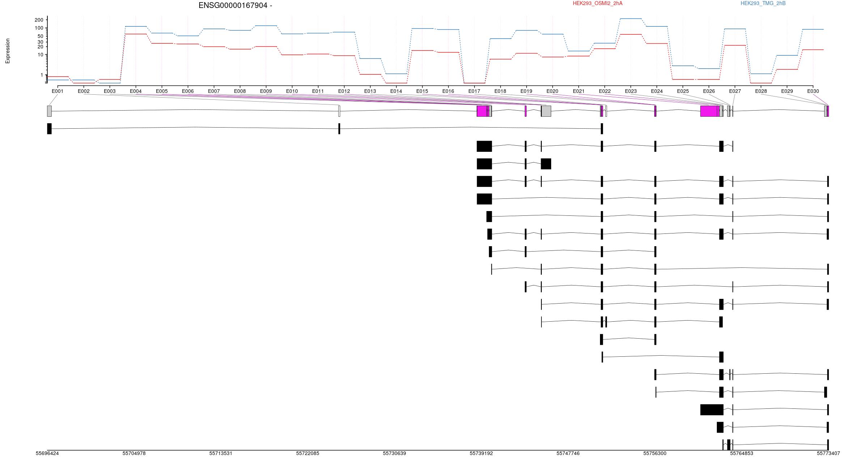Click exon bin label E011

(x=318, y=91)
